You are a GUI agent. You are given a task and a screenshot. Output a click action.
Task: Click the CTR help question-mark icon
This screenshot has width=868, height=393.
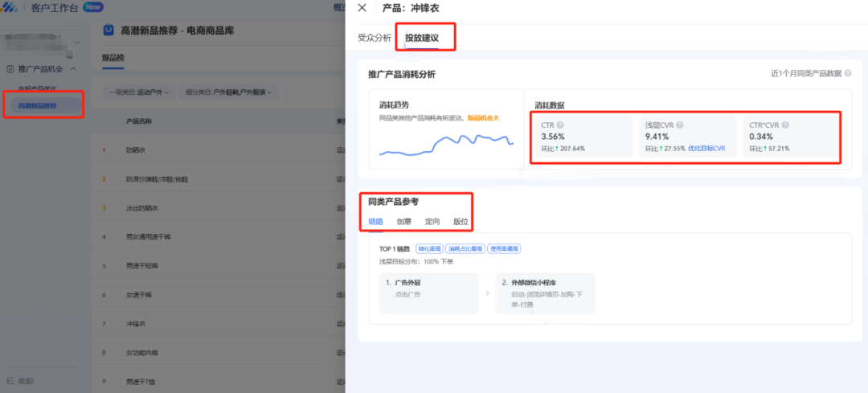pyautogui.click(x=560, y=125)
